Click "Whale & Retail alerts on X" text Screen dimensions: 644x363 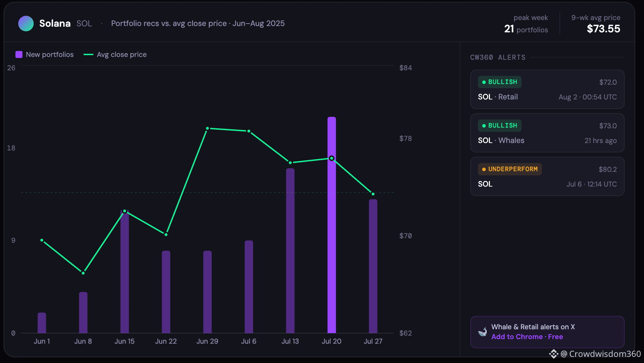tap(533, 327)
